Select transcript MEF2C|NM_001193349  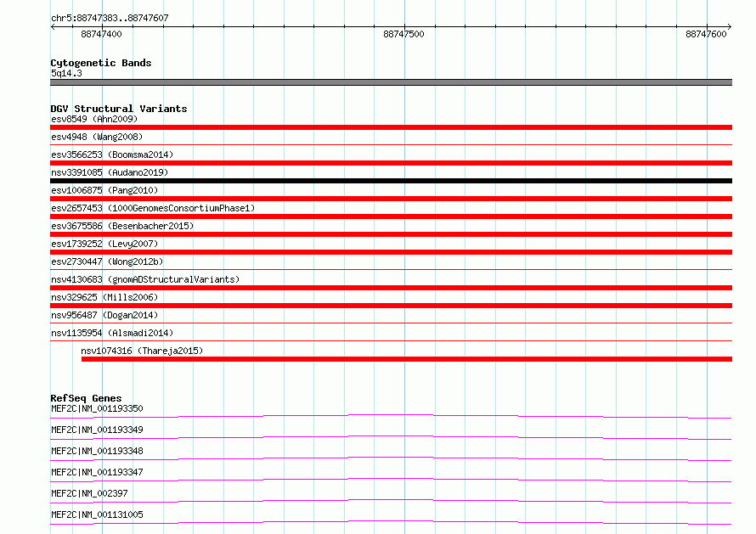tap(97, 430)
